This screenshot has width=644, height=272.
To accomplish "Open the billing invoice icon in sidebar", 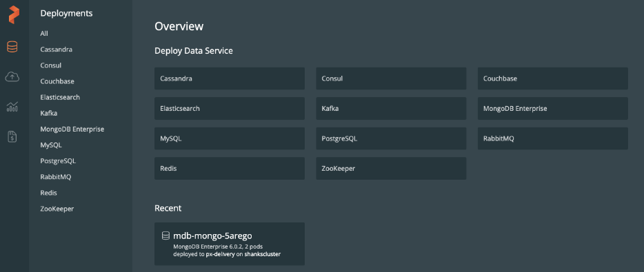I will pyautogui.click(x=12, y=136).
